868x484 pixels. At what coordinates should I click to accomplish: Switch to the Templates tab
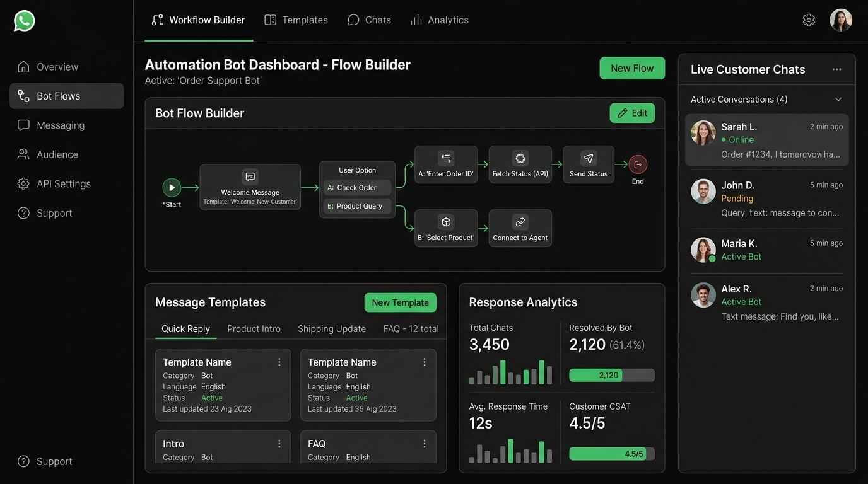[x=296, y=20]
